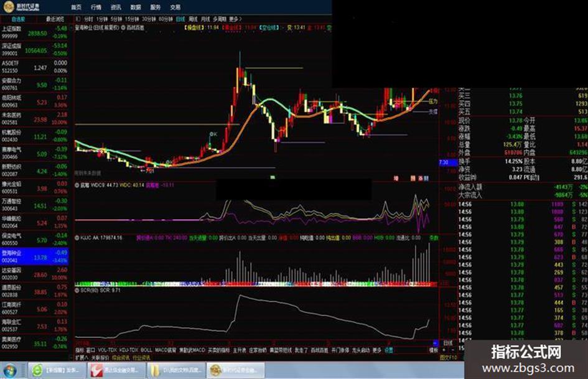Select the 15分钟 chart period
The width and height of the screenshot is (588, 379).
tap(132, 19)
